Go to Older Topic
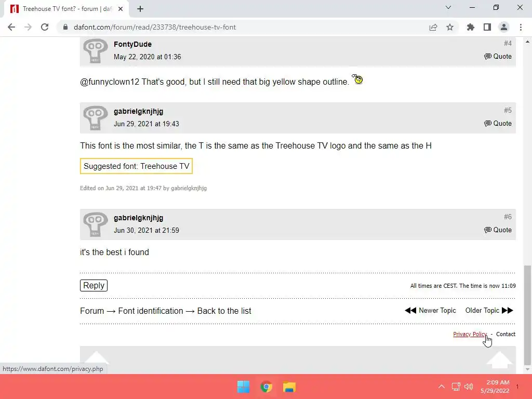The image size is (532, 399). pyautogui.click(x=489, y=311)
